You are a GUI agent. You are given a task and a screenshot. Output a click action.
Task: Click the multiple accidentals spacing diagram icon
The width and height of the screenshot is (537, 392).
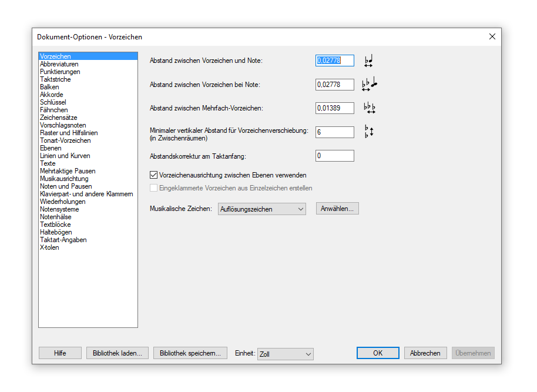[x=369, y=108]
